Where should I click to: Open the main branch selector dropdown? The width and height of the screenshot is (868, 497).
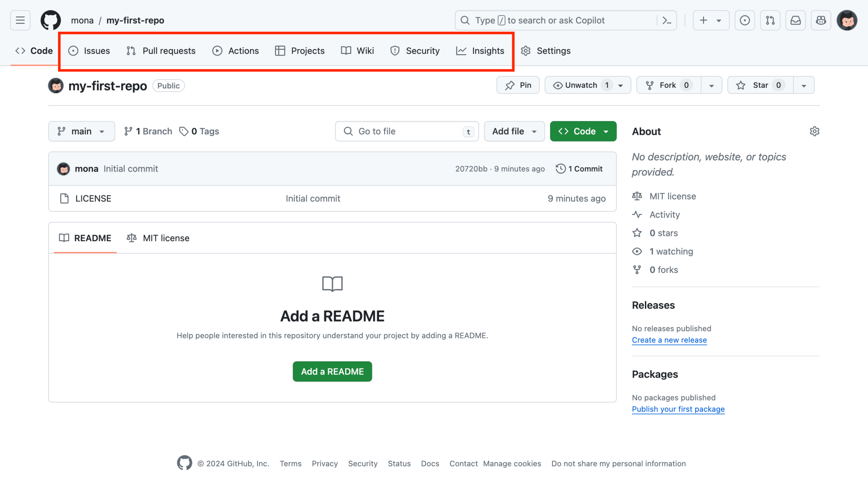tap(81, 131)
